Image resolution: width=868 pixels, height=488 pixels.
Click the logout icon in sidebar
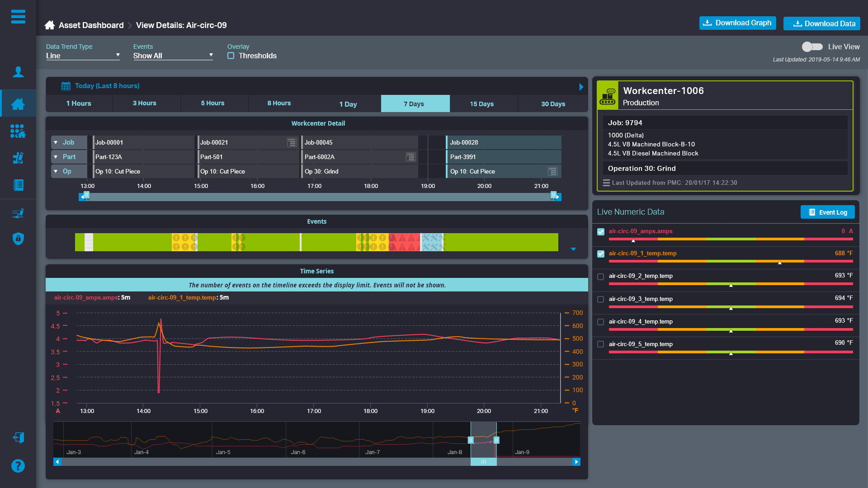(18, 437)
